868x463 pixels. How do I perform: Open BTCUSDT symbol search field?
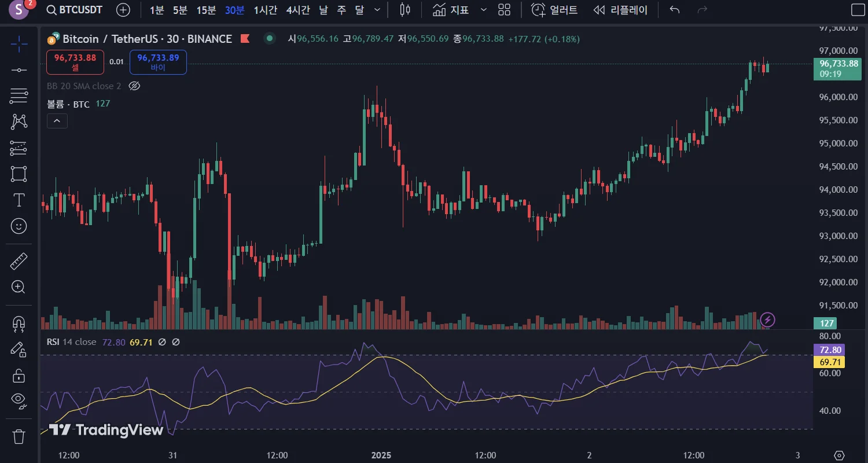[x=74, y=10]
